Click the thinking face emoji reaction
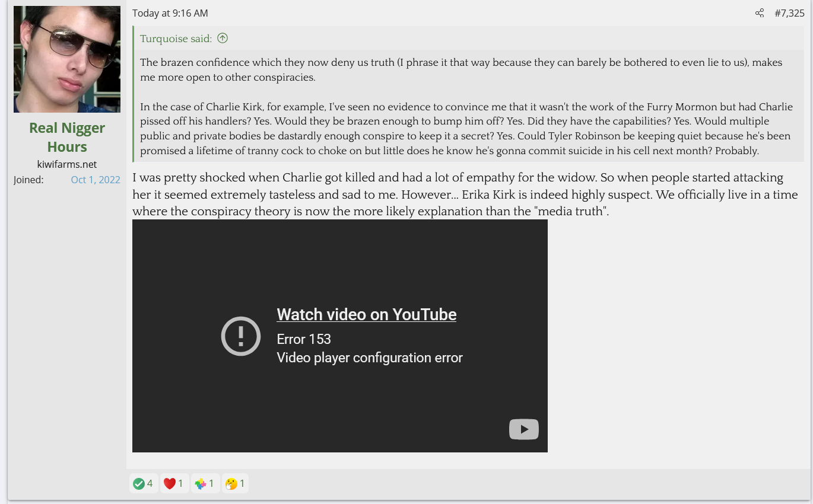 231,484
